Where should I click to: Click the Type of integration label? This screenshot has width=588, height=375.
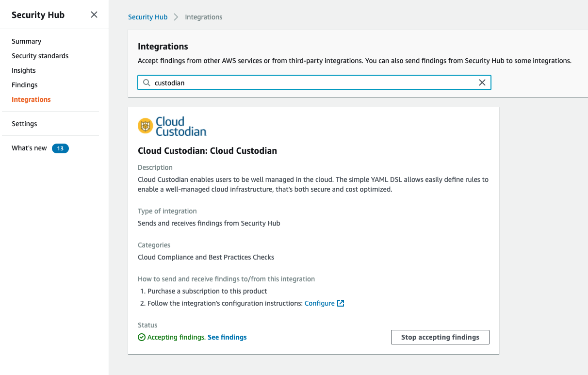tap(167, 211)
